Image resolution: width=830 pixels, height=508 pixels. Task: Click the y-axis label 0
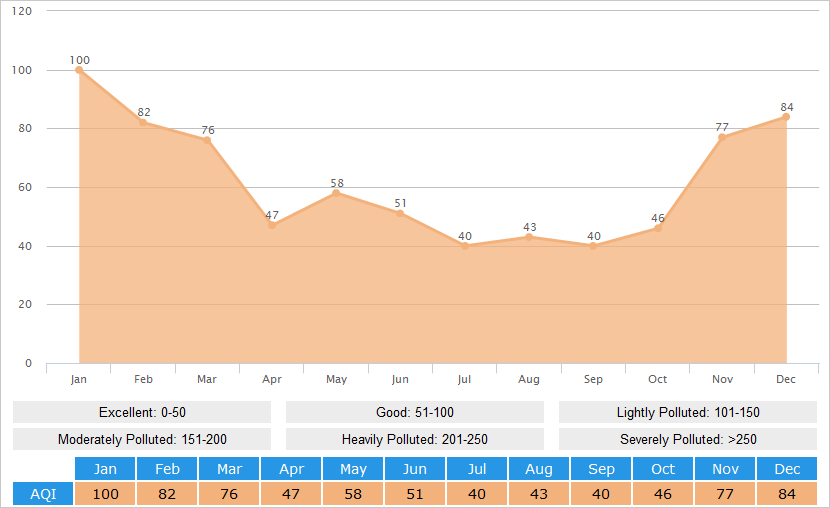(x=29, y=363)
